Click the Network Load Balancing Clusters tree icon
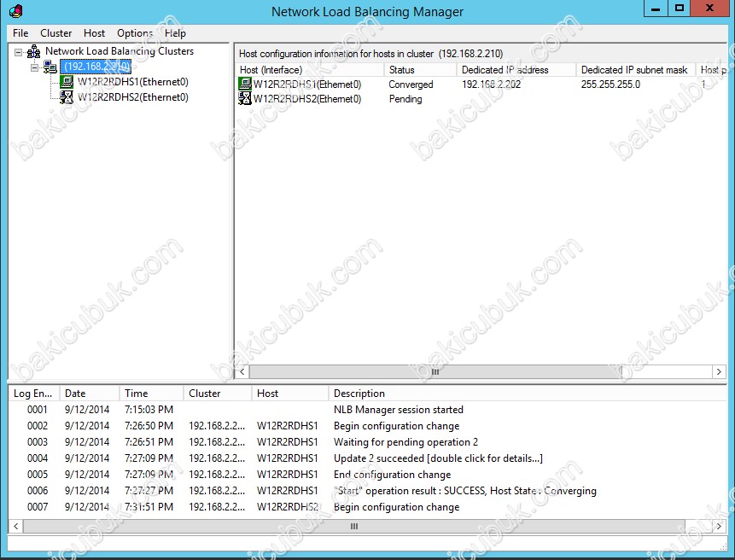The width and height of the screenshot is (735, 560). (x=34, y=51)
